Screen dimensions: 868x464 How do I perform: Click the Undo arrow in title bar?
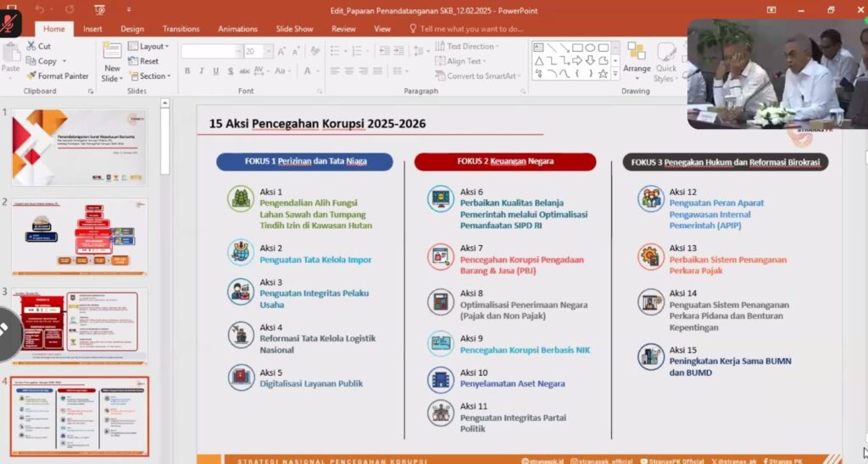40,9
